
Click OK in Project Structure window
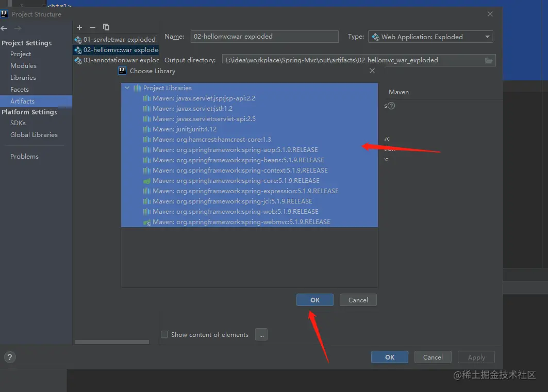[390, 357]
